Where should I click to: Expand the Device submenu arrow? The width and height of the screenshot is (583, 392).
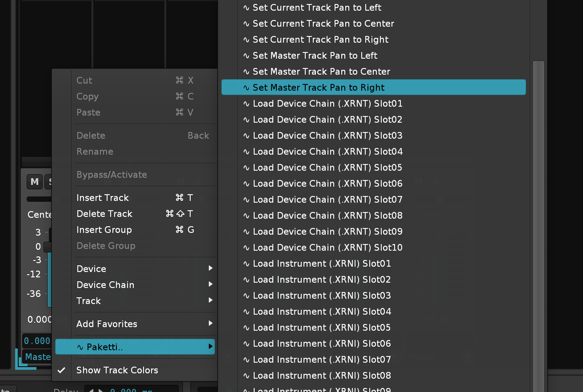tap(210, 269)
